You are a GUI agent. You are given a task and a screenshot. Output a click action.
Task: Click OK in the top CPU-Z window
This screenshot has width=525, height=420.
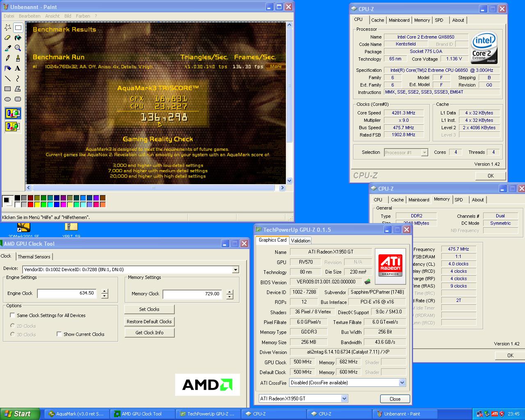491,176
